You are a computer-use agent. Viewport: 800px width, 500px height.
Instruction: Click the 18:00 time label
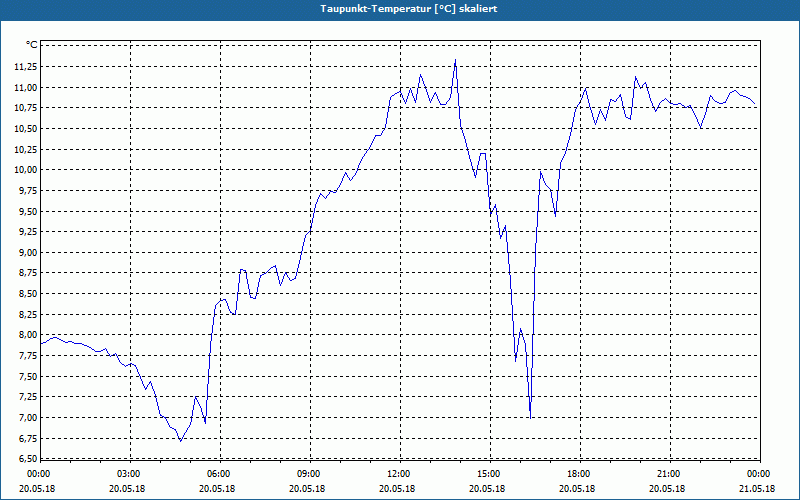[x=578, y=474]
